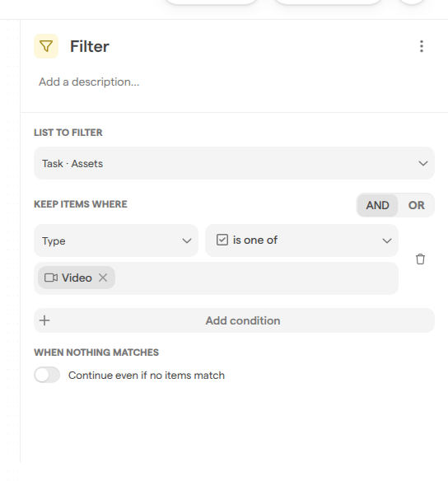Open the Task · Assets list dropdown

coord(234,163)
